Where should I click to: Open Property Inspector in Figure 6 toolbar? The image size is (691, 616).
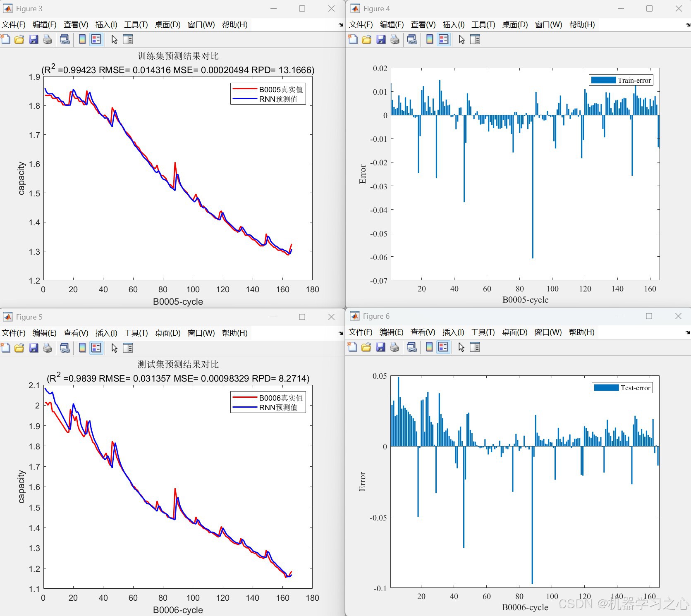pyautogui.click(x=475, y=347)
